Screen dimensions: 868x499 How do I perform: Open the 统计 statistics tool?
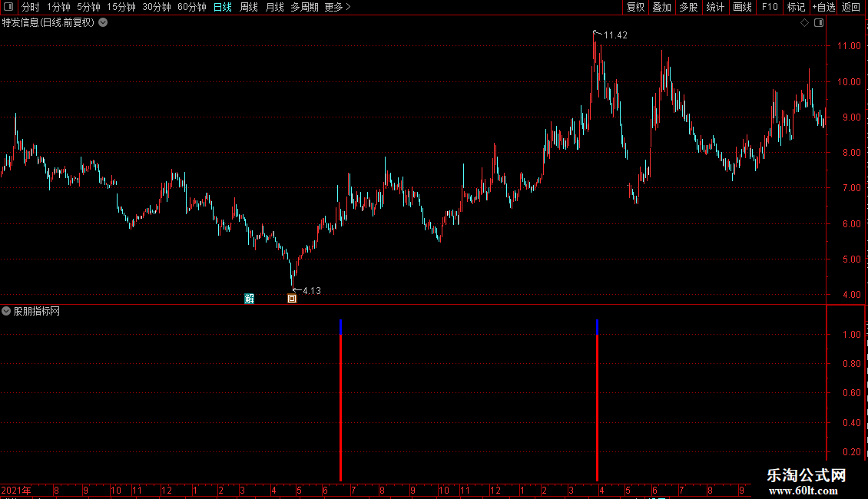coord(715,7)
